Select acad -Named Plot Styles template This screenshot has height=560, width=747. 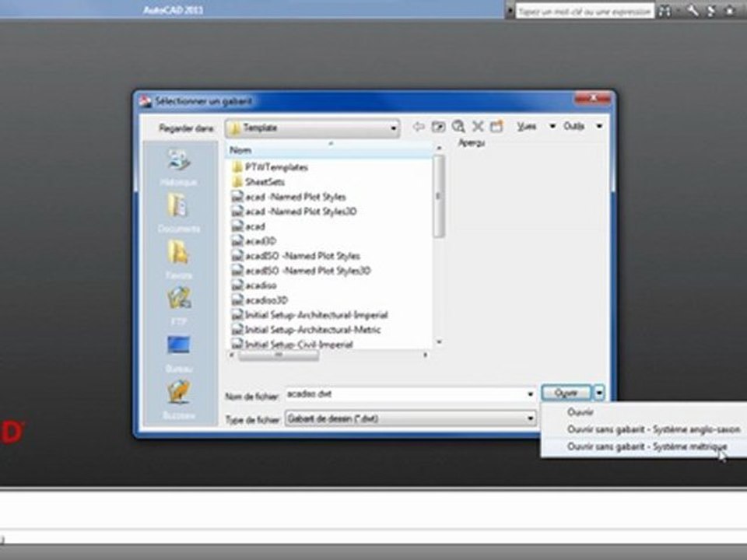coord(289,197)
